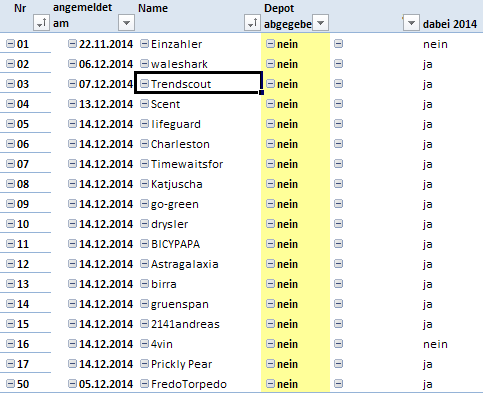The height and width of the screenshot is (393, 483).
Task: Collapse the 22.11.2014 date group
Action: pyautogui.click(x=72, y=44)
